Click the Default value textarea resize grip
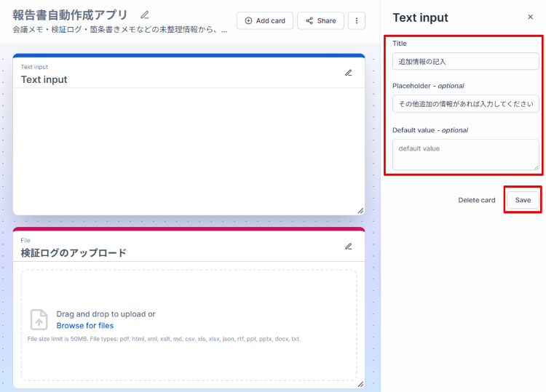The height and width of the screenshot is (392, 546). click(x=536, y=167)
